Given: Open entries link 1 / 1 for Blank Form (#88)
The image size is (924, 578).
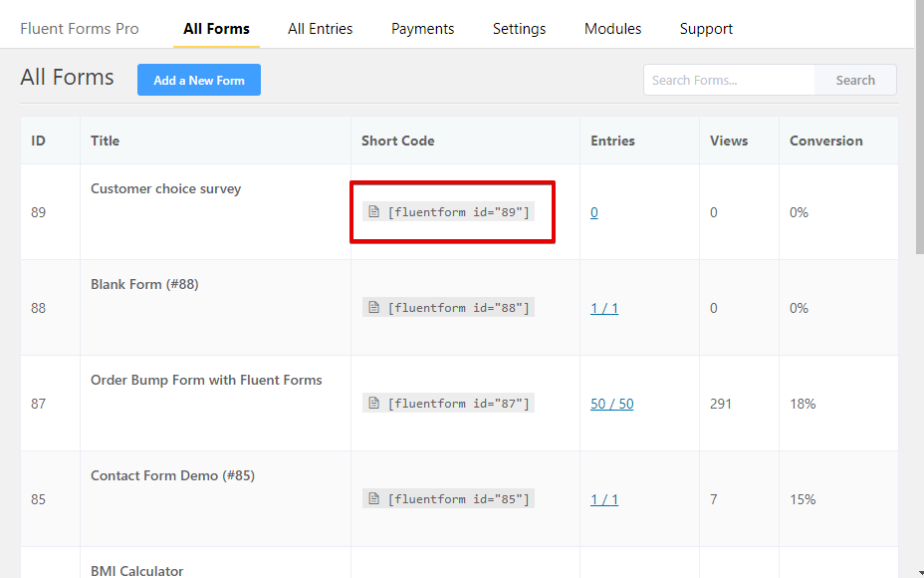Looking at the screenshot, I should (604, 308).
